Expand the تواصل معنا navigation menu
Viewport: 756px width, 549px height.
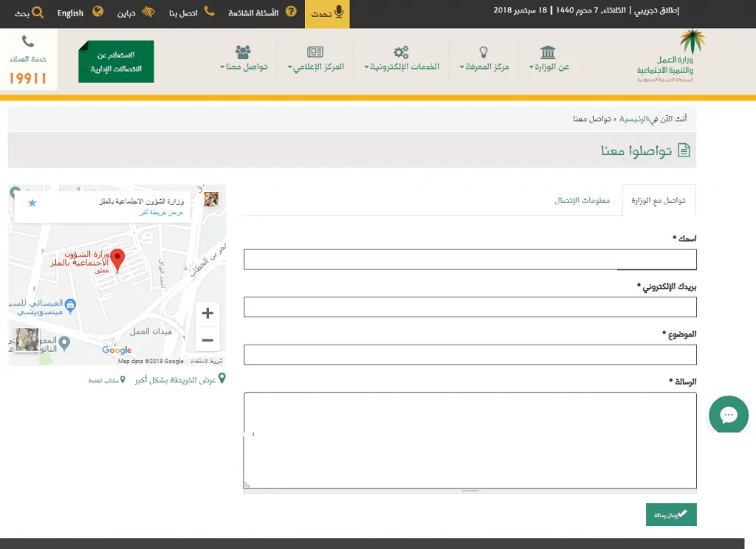tap(244, 66)
